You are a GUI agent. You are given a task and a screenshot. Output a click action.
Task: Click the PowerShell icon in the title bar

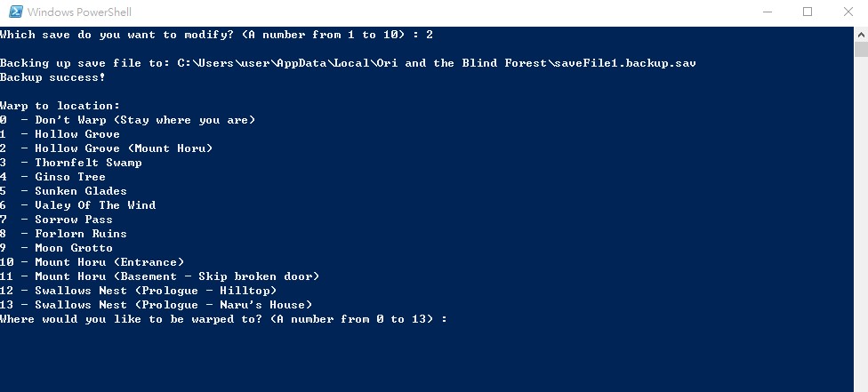click(x=13, y=12)
